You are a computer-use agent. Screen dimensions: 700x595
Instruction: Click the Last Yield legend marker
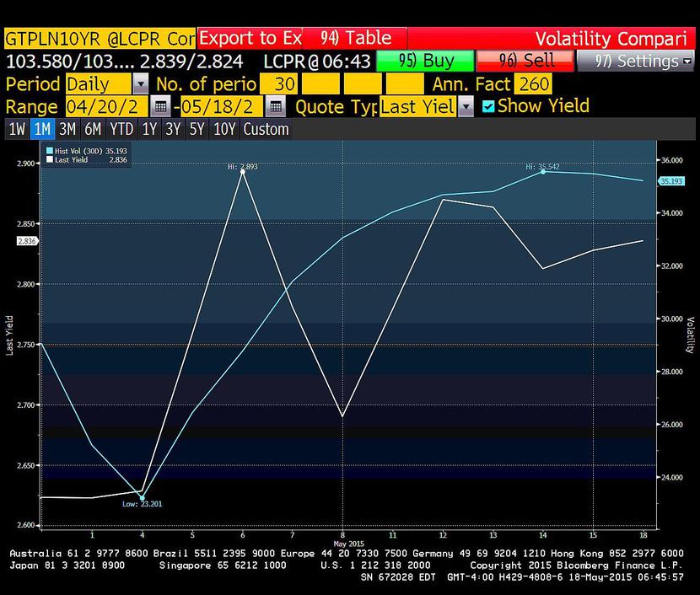(50, 158)
